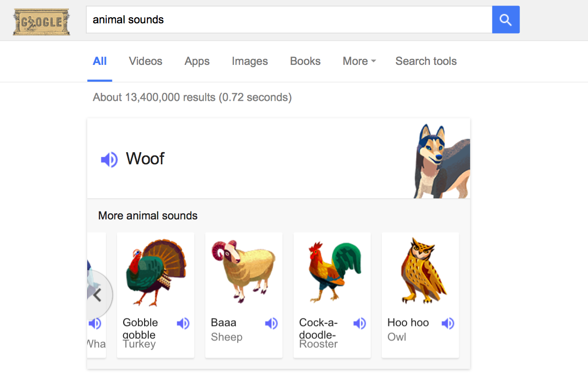Click the Owl illustration thumbnail
This screenshot has height=380, width=588.
[420, 271]
